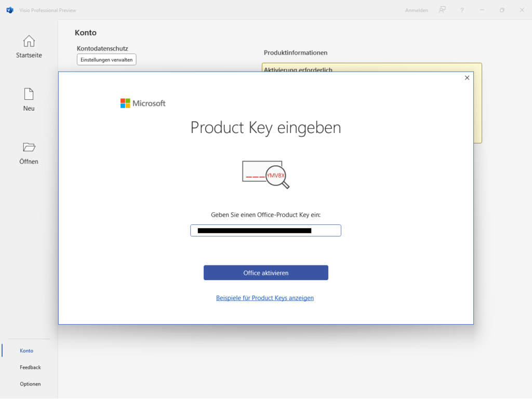Open Feedback from the bottom sidebar
532x399 pixels.
pos(30,367)
